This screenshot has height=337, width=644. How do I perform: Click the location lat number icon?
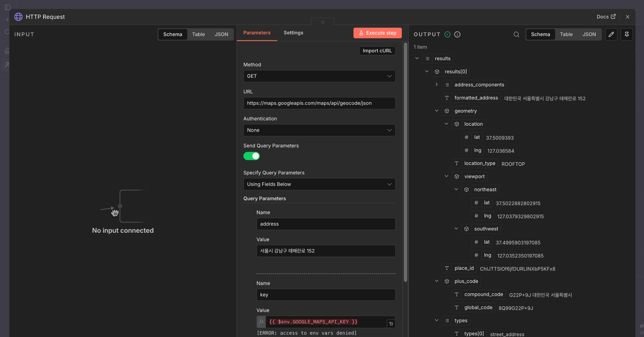coord(466,137)
